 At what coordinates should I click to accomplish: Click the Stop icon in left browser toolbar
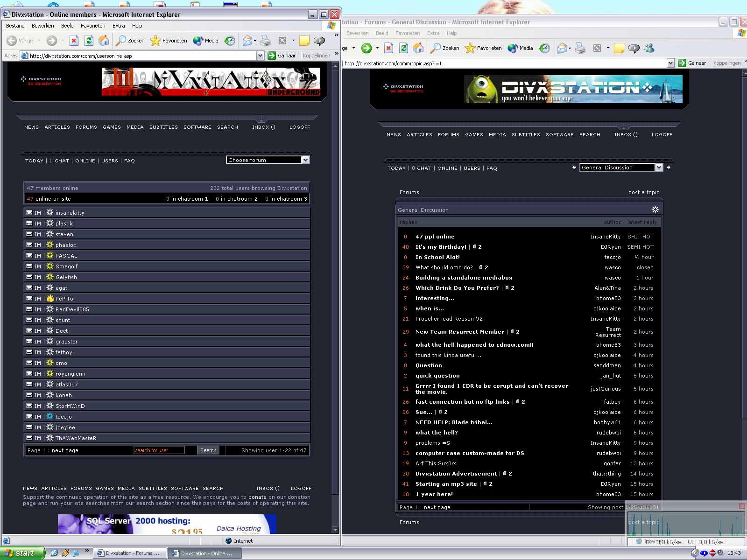[74, 41]
